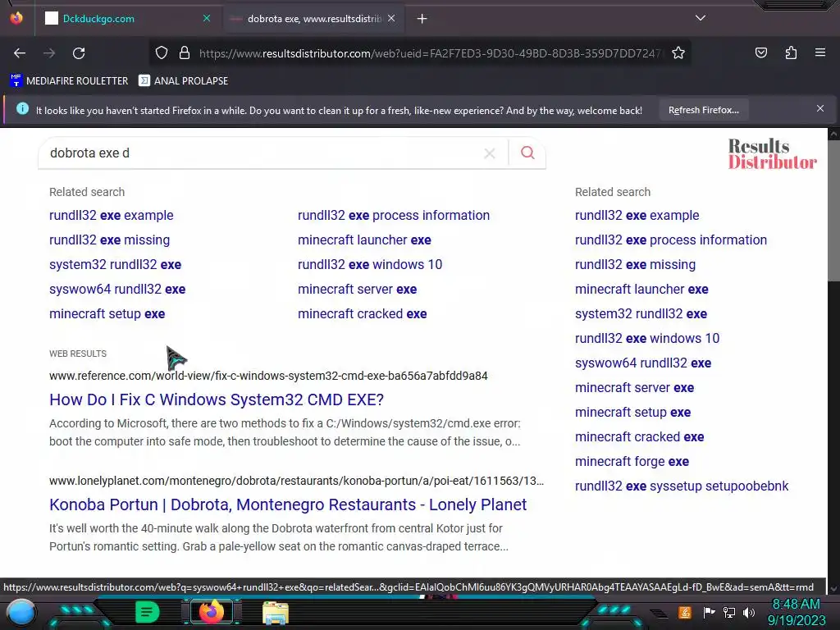Viewport: 840px width, 630px height.
Task: Open sidebar system32 rundll32 exe link
Action: coord(641,314)
